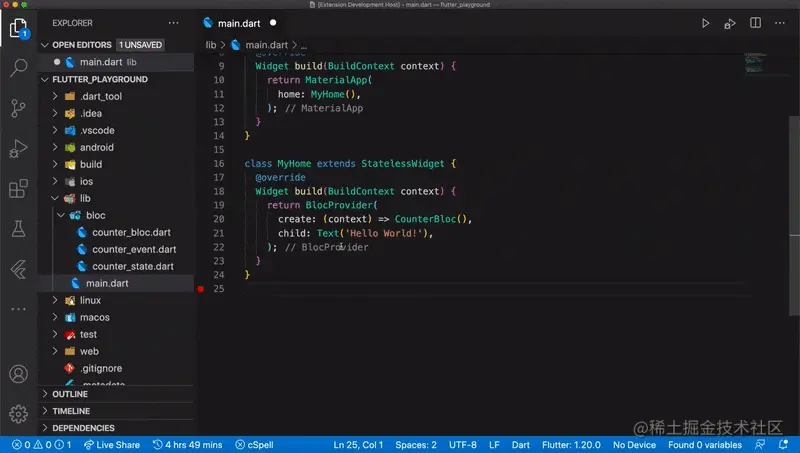Click the Ln 25, Col 1 indicator
The width and height of the screenshot is (800, 453).
(358, 445)
